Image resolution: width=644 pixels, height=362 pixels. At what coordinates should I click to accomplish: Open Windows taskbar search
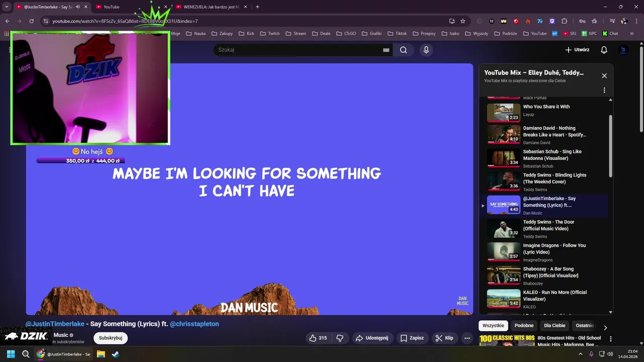(x=26, y=354)
